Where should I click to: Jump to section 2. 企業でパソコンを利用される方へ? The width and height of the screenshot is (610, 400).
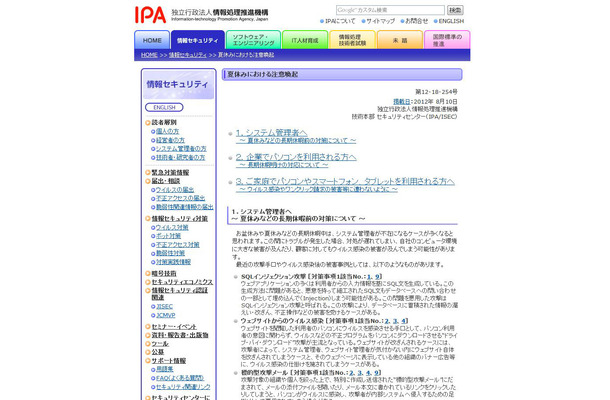coord(296,157)
